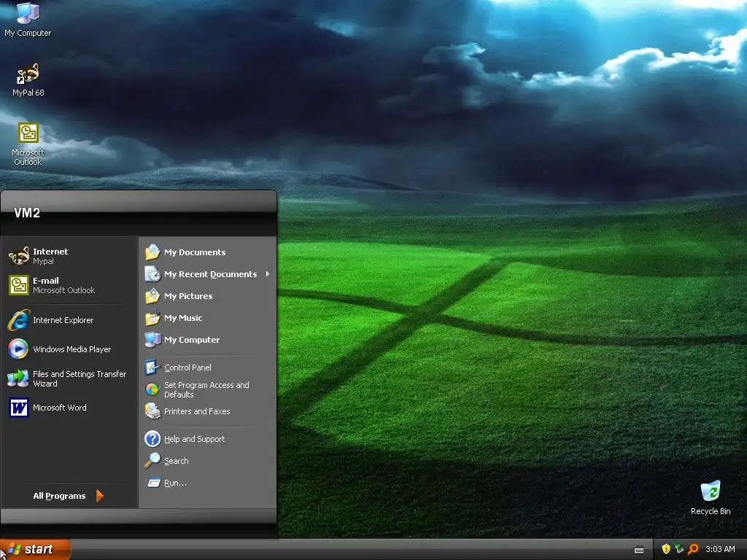Click the start button
Viewport: 747px width, 560px height.
(x=35, y=550)
